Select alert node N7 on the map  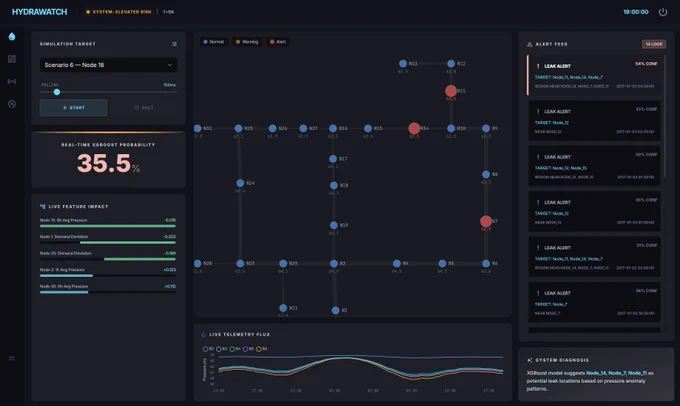coord(486,221)
